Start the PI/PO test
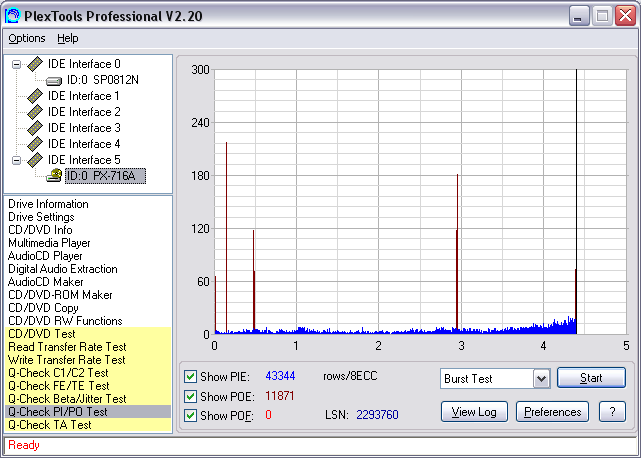The image size is (641, 458). [591, 378]
